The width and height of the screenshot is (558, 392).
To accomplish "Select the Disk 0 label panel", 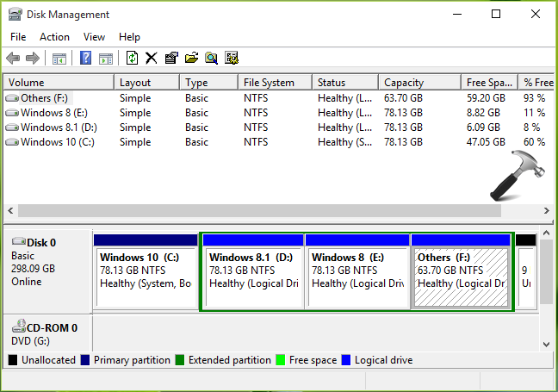I will [47, 271].
